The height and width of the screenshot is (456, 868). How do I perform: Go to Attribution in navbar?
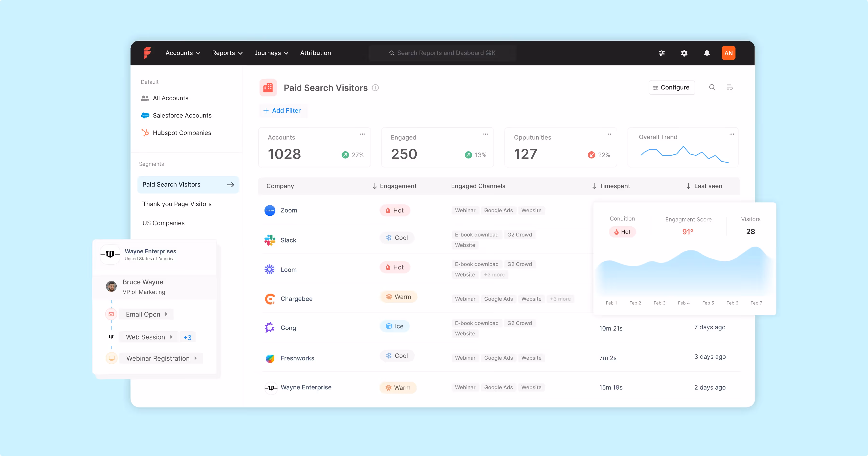(315, 53)
